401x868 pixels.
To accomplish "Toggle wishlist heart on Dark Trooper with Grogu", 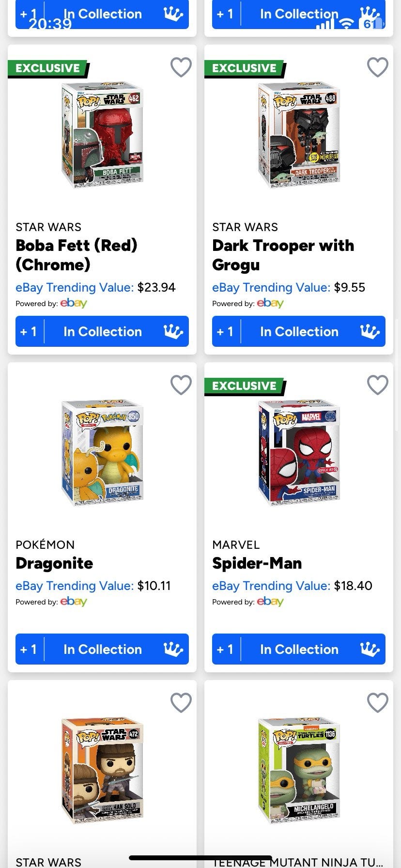I will pyautogui.click(x=378, y=67).
